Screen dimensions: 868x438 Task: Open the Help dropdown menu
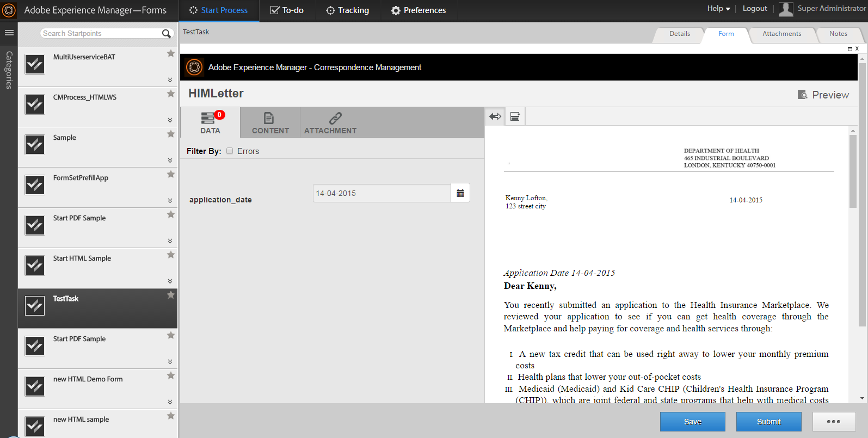718,9
